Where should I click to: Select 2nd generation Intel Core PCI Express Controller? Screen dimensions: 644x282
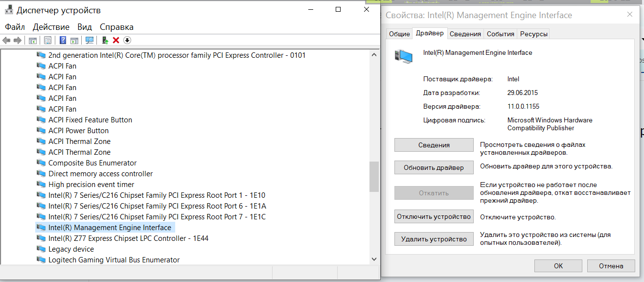click(x=177, y=55)
